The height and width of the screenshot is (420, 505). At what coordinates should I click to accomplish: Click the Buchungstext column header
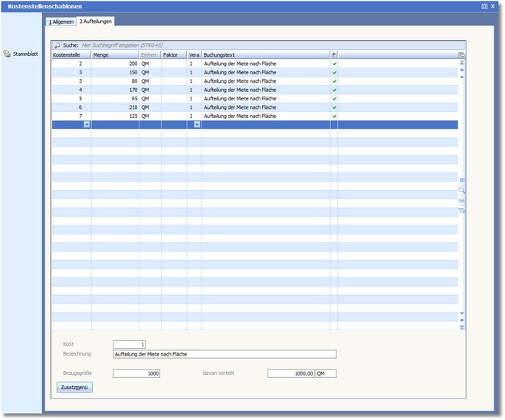[x=265, y=55]
